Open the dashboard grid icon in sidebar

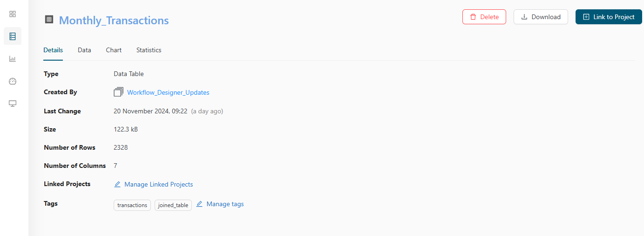pos(13,14)
